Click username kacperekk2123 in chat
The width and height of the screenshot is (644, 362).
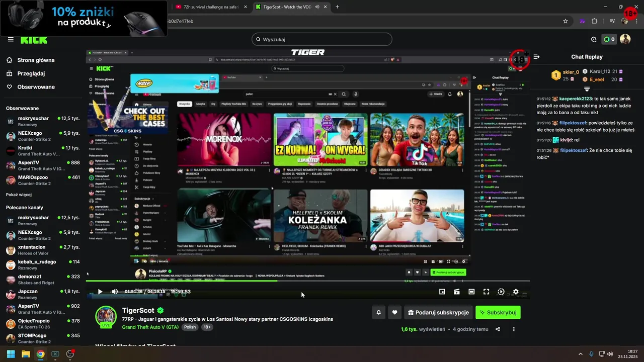click(x=576, y=99)
